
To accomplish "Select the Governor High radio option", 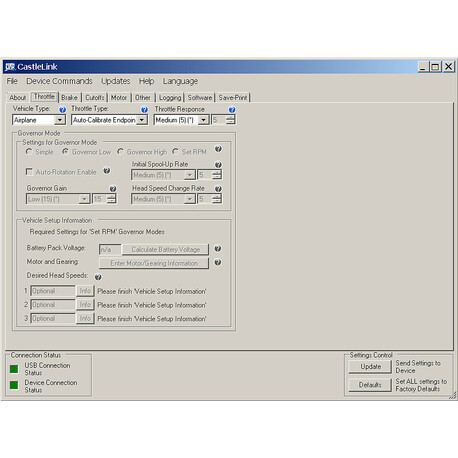I will tap(120, 152).
